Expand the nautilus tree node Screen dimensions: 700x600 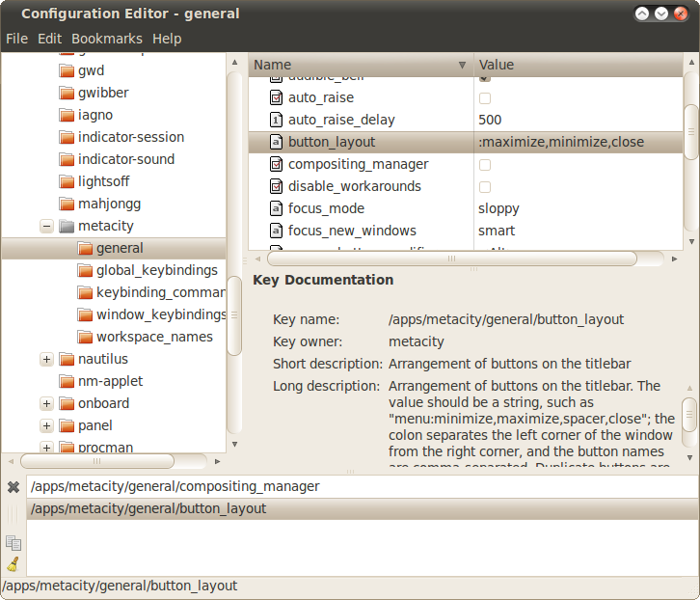(47, 359)
